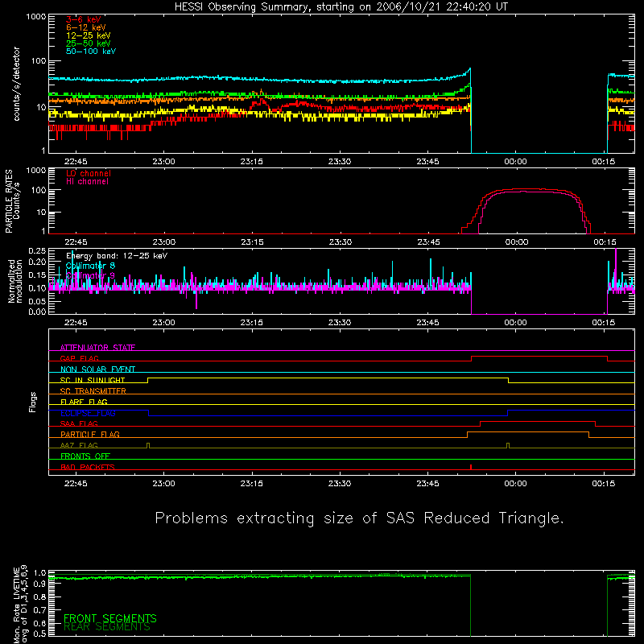Click the "Energy band: 12-25 keV" text

117,256
